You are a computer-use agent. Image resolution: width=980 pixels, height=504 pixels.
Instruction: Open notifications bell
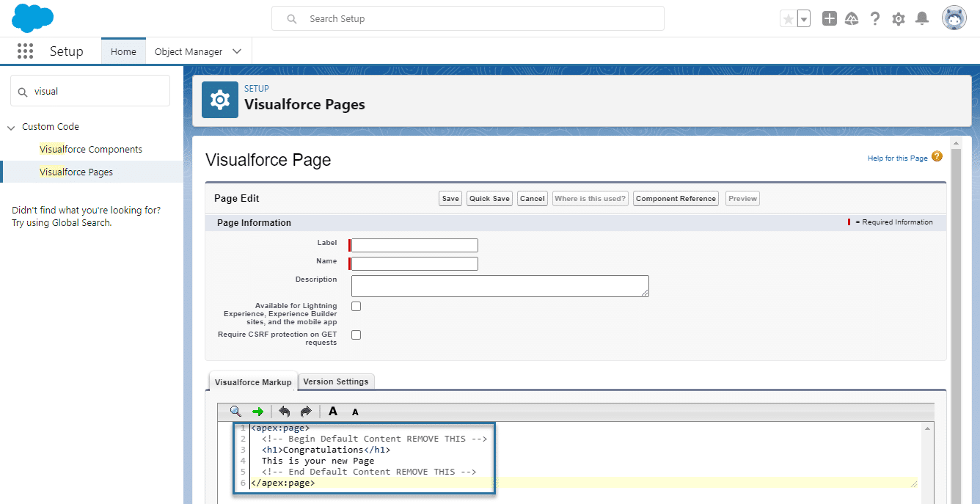click(x=922, y=18)
